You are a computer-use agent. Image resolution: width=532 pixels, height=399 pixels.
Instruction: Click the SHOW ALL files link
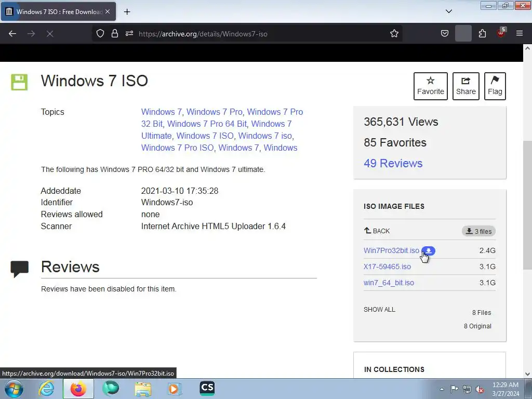379,310
